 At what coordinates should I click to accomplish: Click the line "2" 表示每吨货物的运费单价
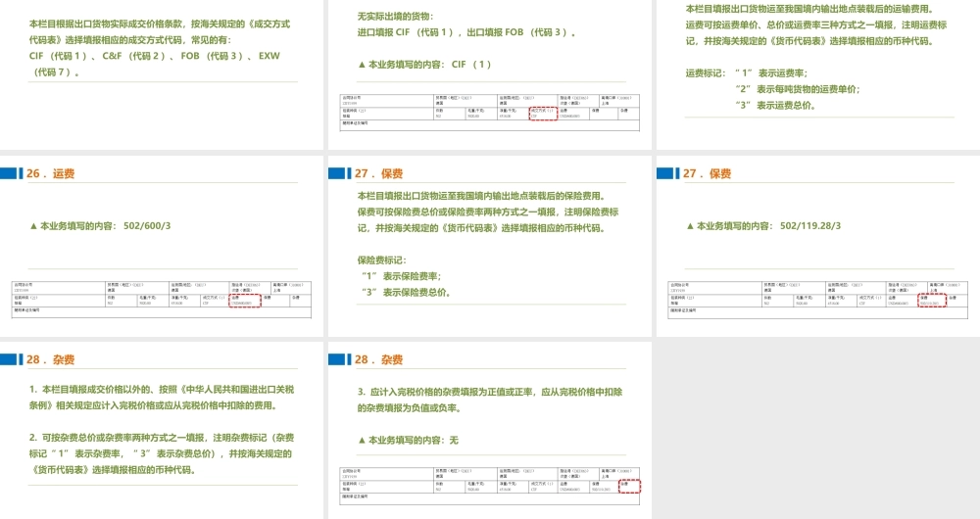[x=798, y=89]
